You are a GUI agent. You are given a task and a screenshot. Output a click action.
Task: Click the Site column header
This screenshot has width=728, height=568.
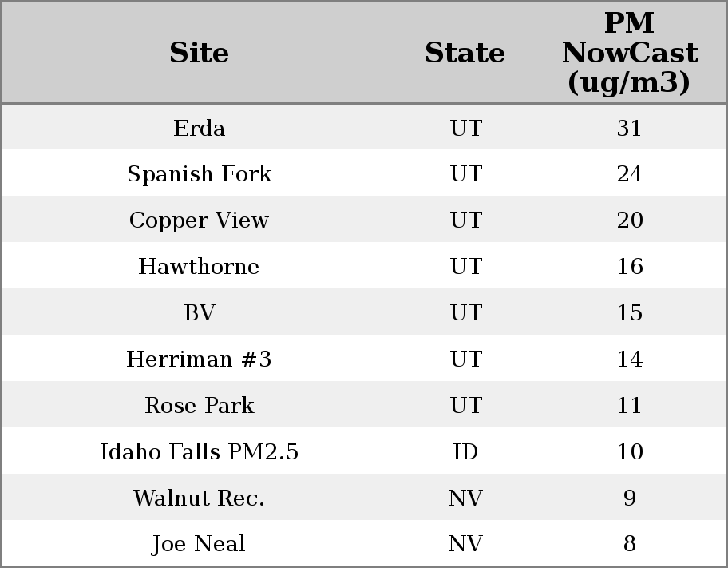(199, 53)
